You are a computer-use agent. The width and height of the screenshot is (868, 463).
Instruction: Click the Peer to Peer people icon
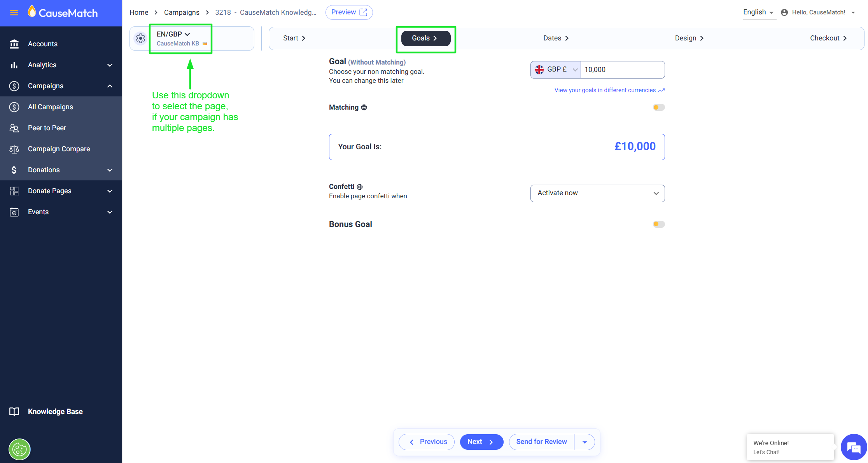14,128
